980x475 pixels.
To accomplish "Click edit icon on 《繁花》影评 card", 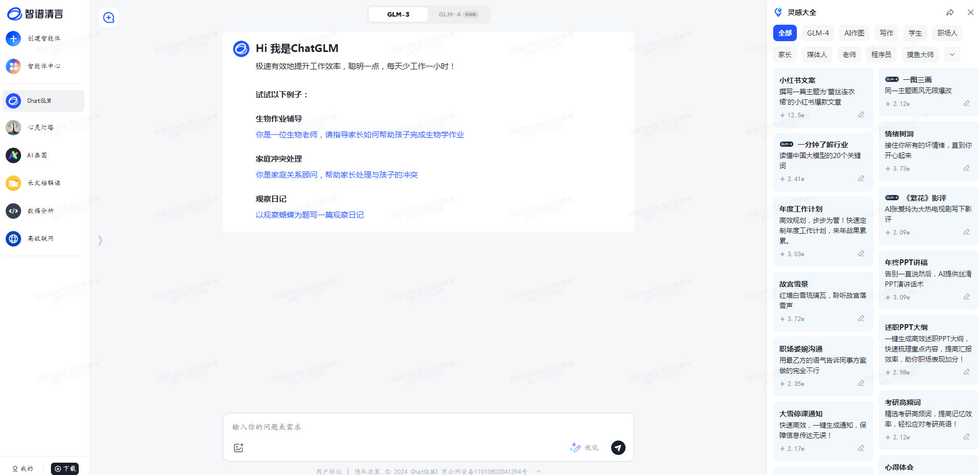I will (967, 232).
